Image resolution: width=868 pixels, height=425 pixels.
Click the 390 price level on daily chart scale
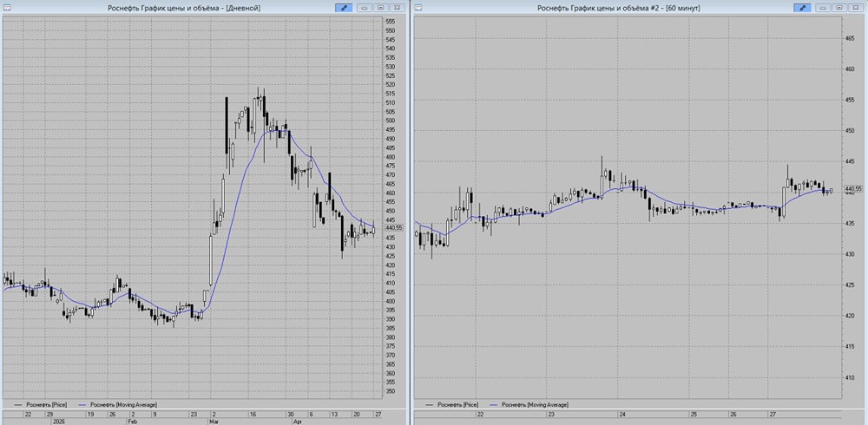pyautogui.click(x=390, y=319)
